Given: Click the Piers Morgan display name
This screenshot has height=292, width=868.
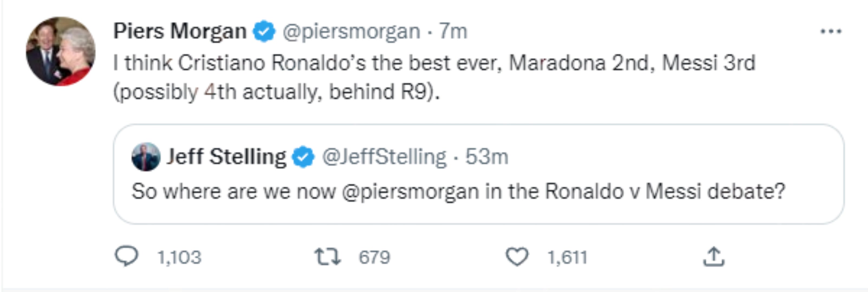Looking at the screenshot, I should coord(180,31).
